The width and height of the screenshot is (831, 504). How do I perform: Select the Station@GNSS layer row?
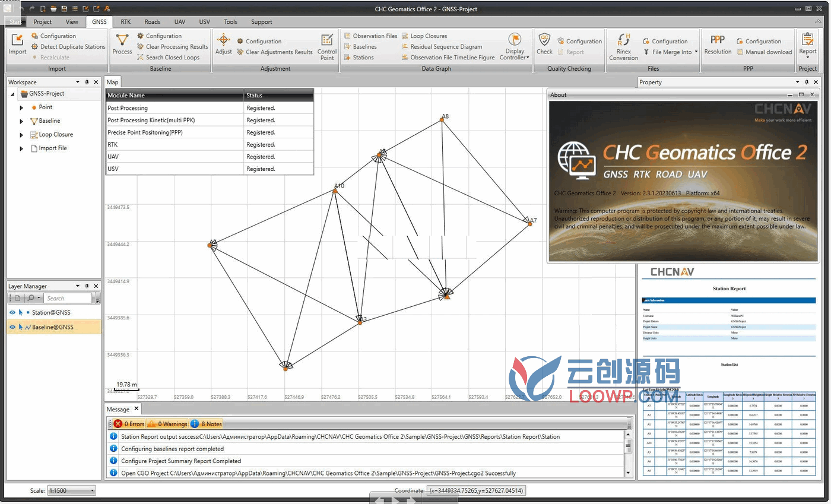pos(54,312)
